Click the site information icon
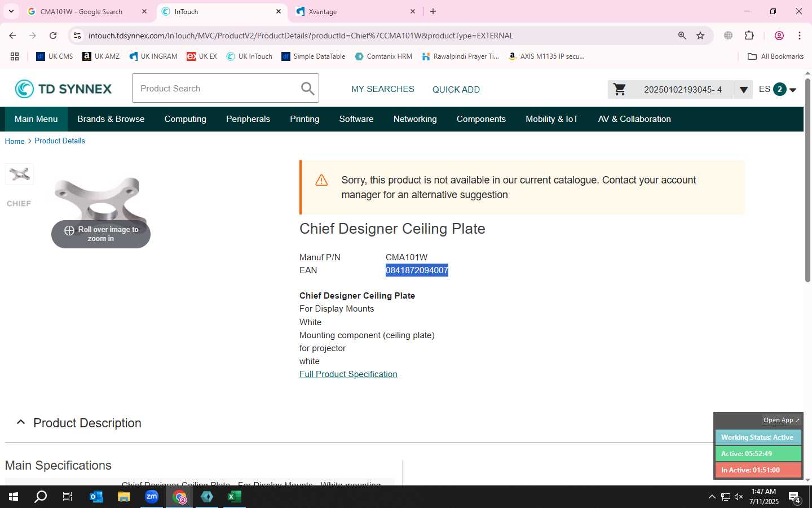The width and height of the screenshot is (812, 508). click(77, 36)
